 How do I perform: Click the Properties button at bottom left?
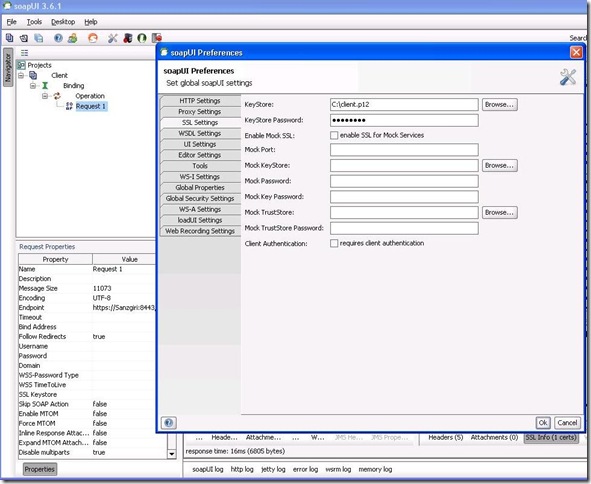[40, 470]
